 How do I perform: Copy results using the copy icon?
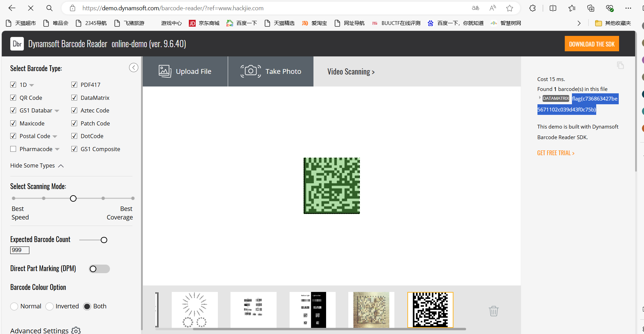click(x=620, y=65)
